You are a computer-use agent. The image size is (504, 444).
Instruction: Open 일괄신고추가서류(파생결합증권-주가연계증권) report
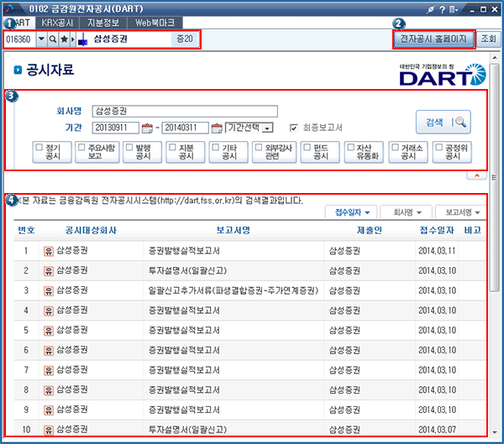point(234,290)
